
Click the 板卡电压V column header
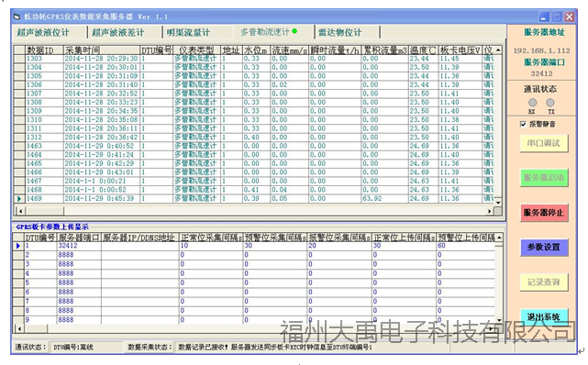[x=460, y=50]
